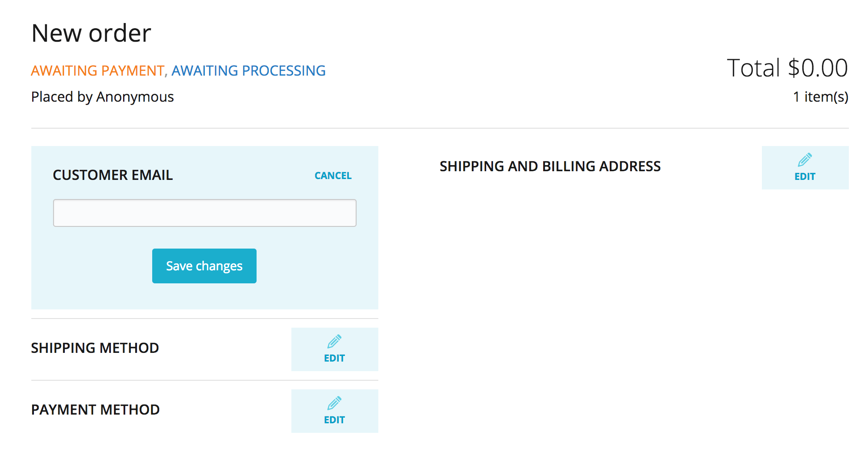Viewport: 868px width, 465px height.
Task: Select the AWAITING PAYMENT status
Action: (x=97, y=70)
